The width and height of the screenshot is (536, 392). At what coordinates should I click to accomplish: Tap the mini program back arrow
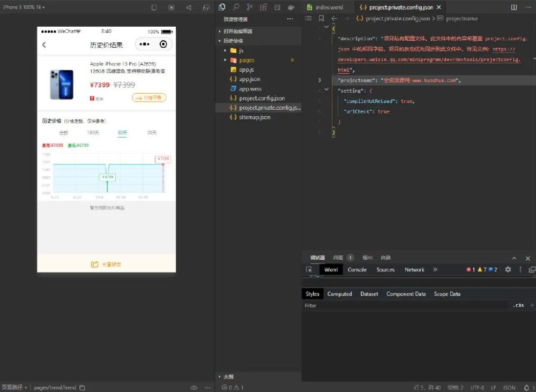[44, 45]
